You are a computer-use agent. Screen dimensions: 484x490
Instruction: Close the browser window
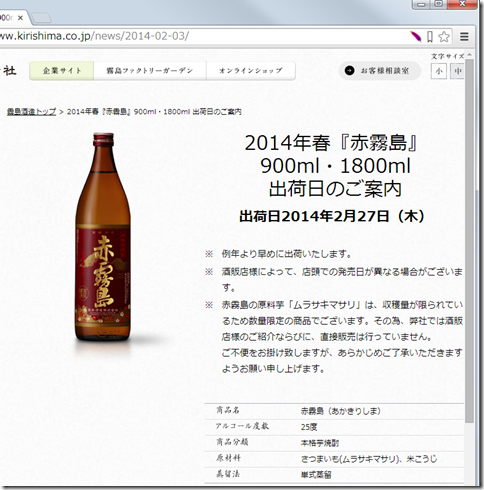pos(462,4)
